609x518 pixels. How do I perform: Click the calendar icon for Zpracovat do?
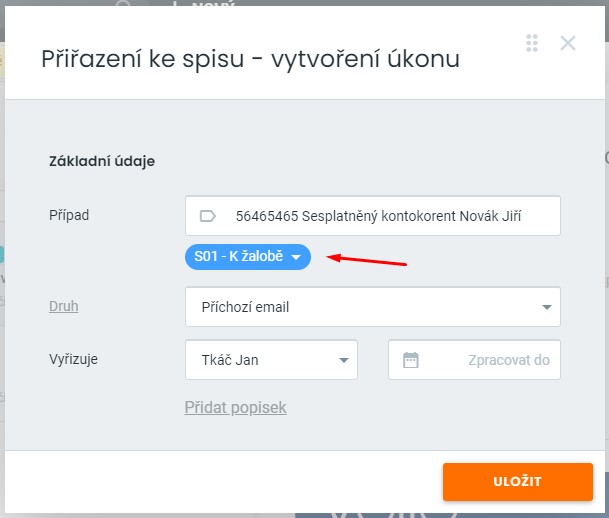(411, 360)
